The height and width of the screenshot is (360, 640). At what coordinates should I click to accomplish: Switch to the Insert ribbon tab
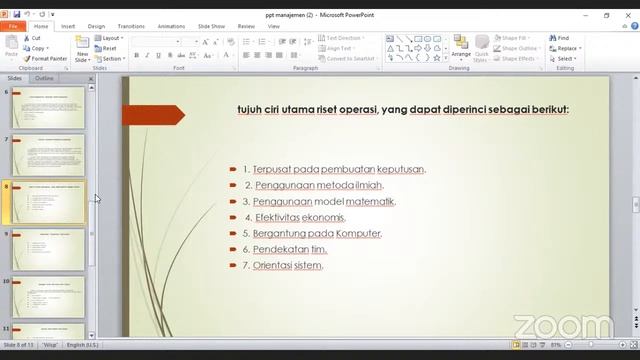pos(68,26)
